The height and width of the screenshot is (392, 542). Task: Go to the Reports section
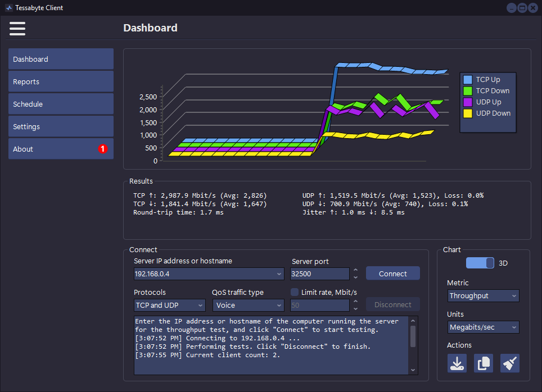[61, 81]
